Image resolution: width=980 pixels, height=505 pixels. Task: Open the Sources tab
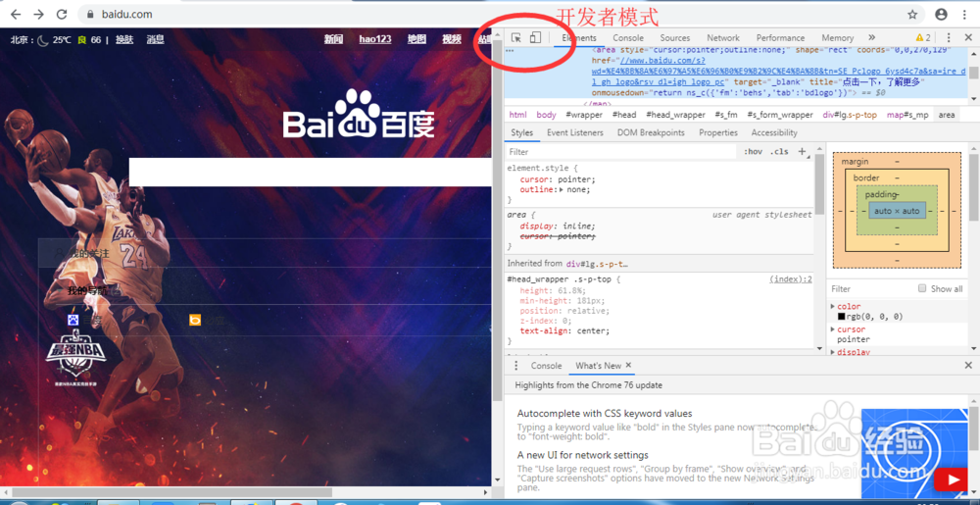pyautogui.click(x=675, y=38)
